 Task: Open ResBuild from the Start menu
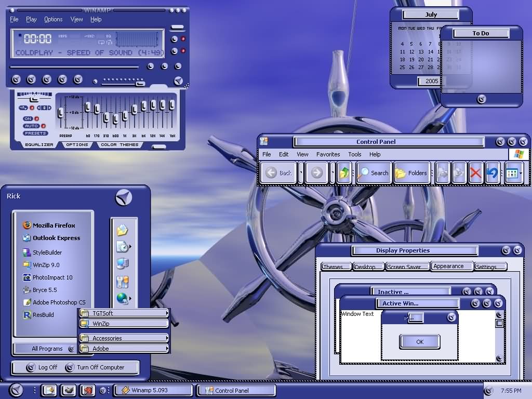coord(38,315)
